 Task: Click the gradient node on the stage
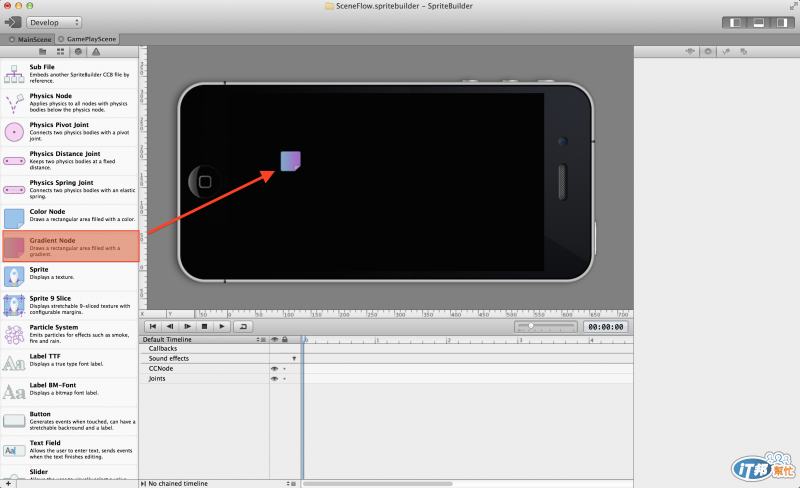290,161
